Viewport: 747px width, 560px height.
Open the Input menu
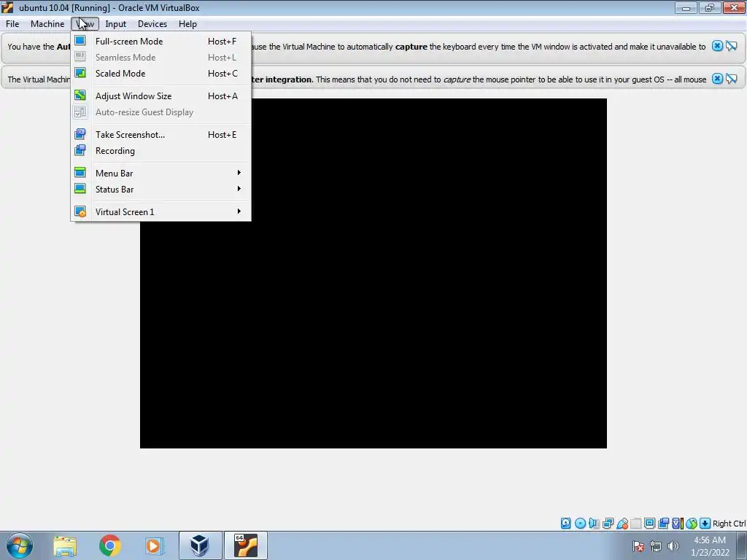[116, 24]
